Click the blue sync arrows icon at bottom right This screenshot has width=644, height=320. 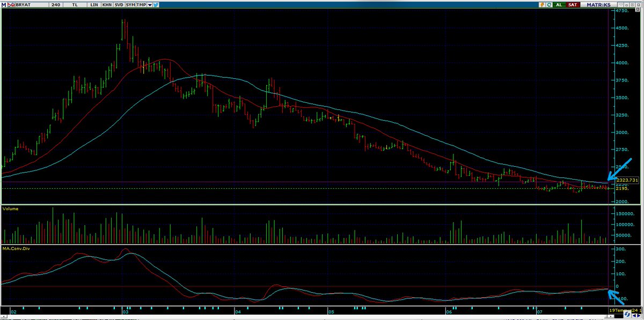[627, 314]
